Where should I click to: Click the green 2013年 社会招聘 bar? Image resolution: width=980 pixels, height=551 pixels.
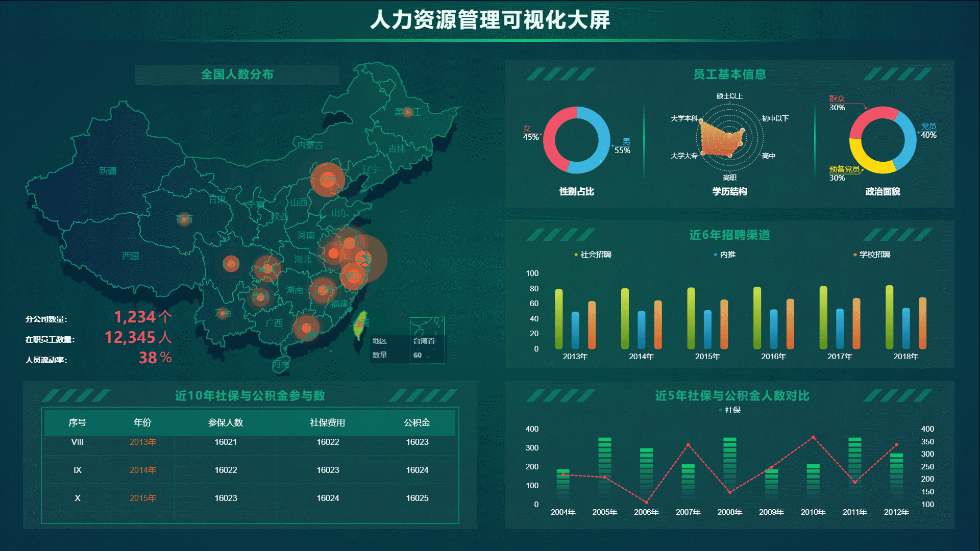coord(559,319)
